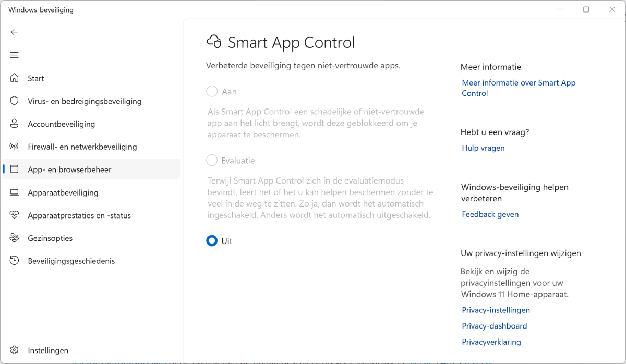Select the Uit radio button
The image size is (626, 364).
[x=212, y=241]
